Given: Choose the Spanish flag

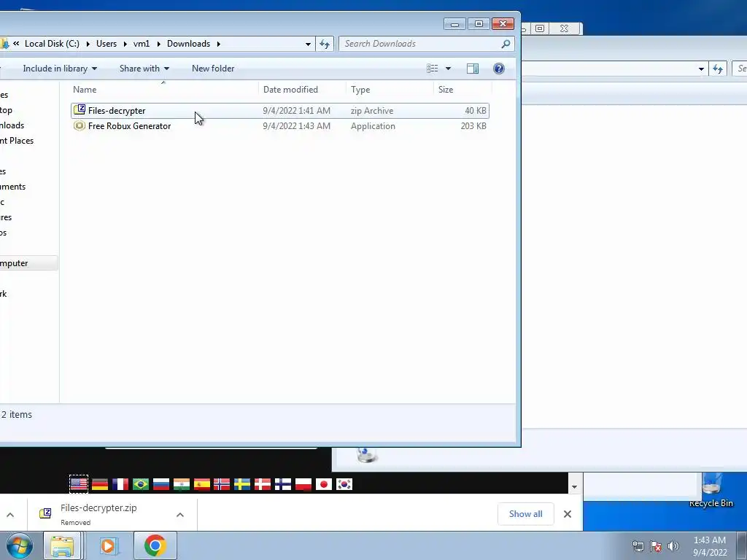Looking at the screenshot, I should [x=201, y=484].
